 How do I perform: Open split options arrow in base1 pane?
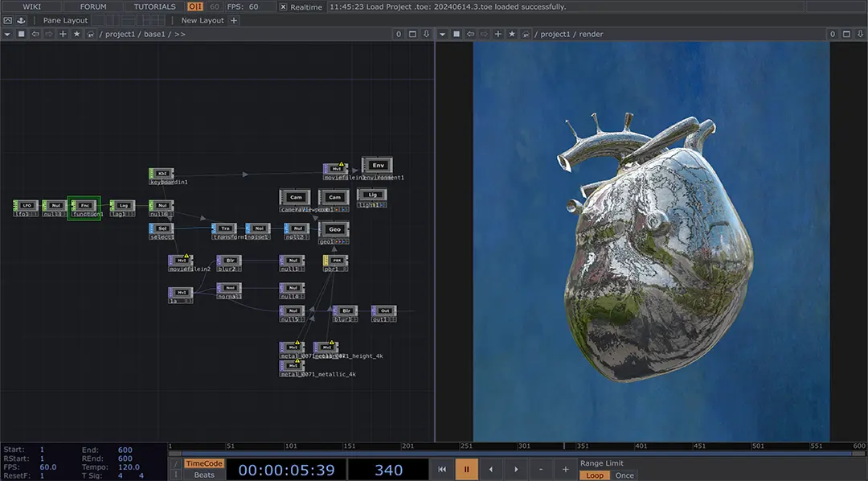(x=426, y=34)
